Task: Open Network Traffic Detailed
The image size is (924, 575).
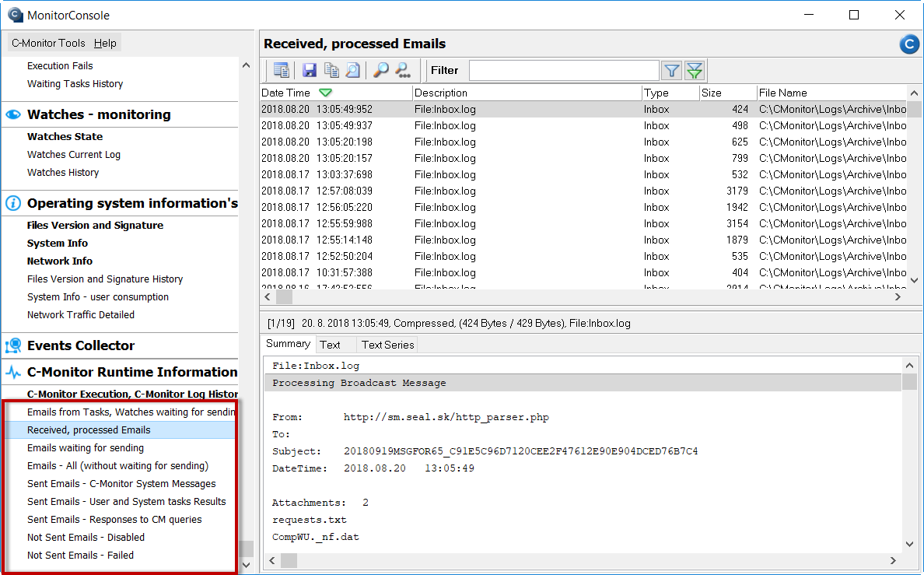Action: 81,315
